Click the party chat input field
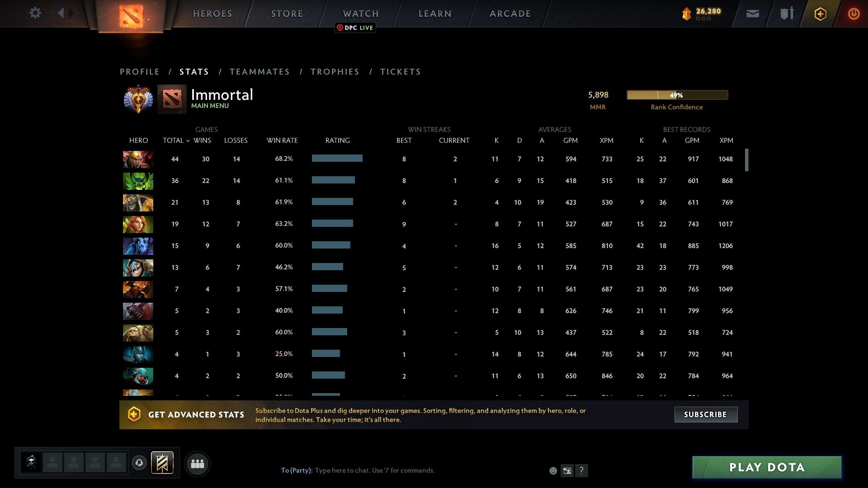The height and width of the screenshot is (488, 868). coord(384,470)
